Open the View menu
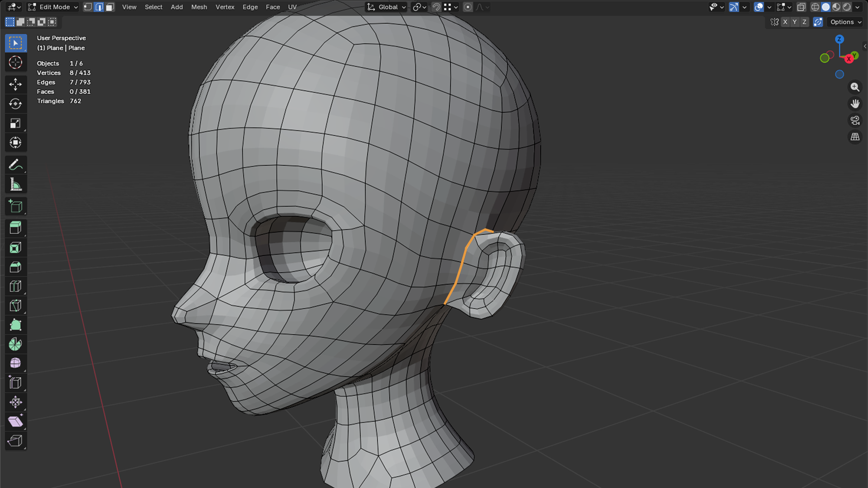Screen dimensions: 868x488 [129, 7]
